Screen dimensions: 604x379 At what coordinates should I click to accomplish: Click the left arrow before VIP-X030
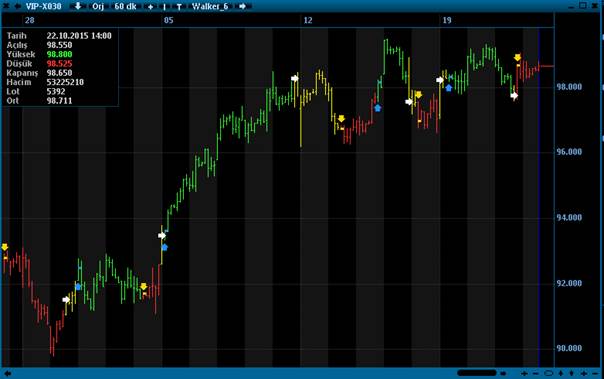[x=18, y=6]
